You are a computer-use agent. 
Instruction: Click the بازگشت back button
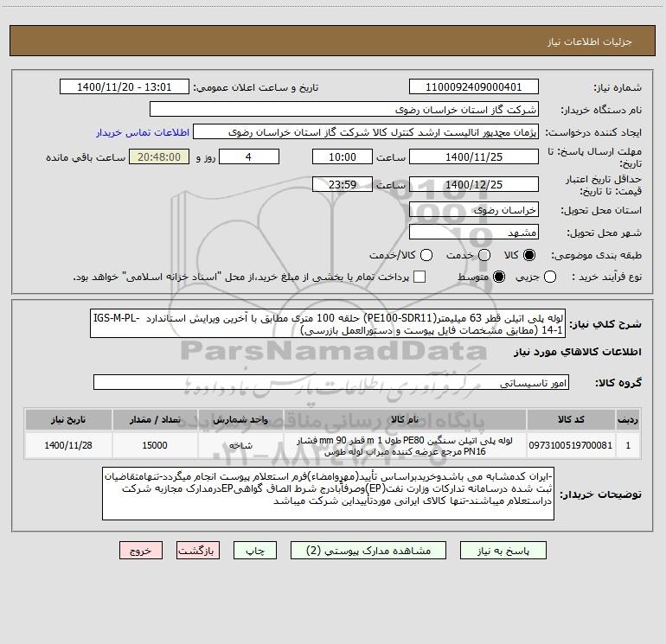pos(198,551)
